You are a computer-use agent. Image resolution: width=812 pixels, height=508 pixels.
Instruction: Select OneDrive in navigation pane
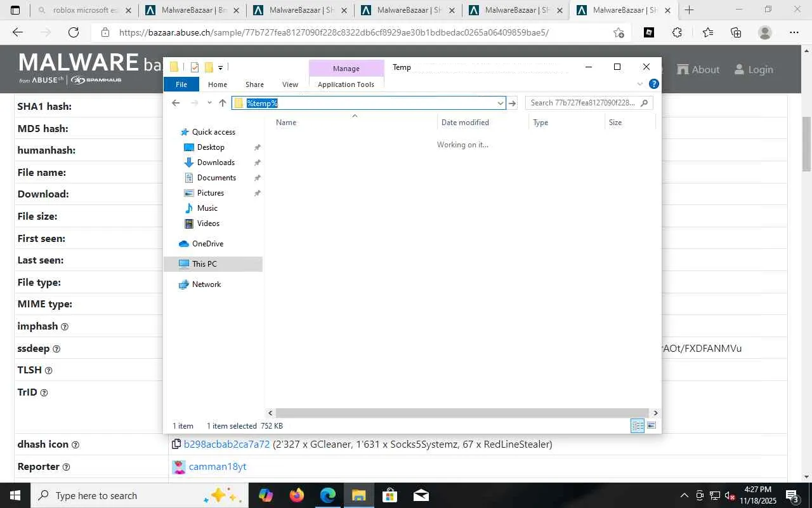(x=207, y=244)
